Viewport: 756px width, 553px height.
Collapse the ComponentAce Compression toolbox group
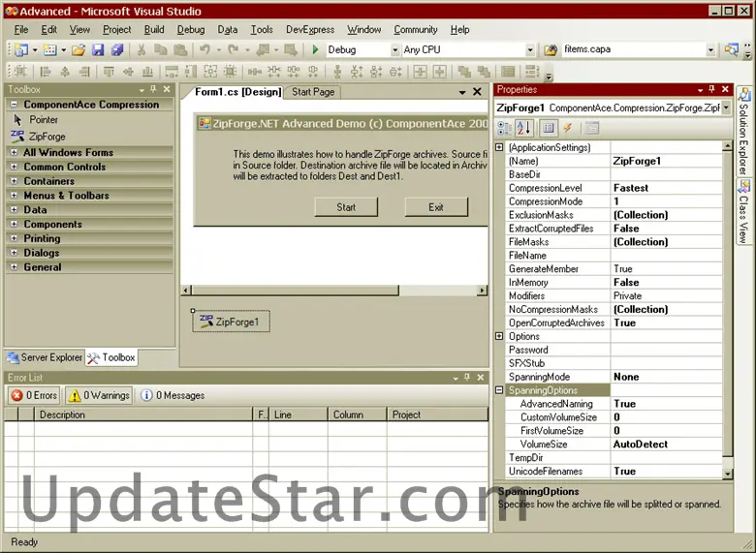pos(14,104)
